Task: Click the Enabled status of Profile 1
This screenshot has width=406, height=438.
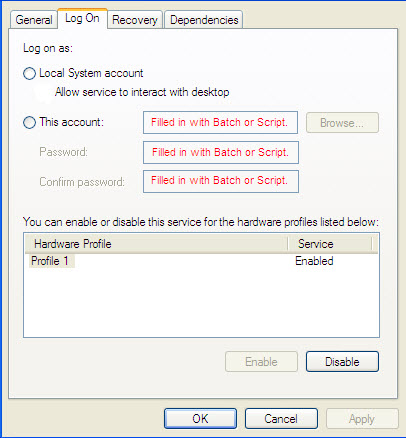Action: pyautogui.click(x=314, y=261)
